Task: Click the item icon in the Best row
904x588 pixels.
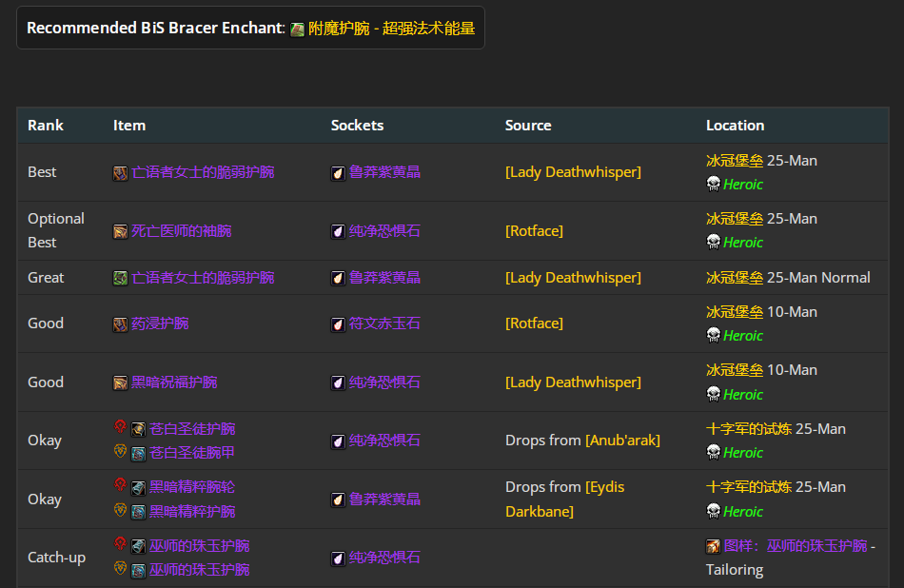Action: tap(120, 173)
